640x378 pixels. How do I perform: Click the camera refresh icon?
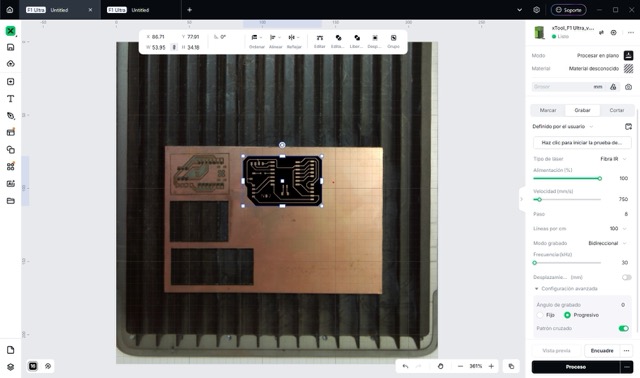tap(629, 87)
